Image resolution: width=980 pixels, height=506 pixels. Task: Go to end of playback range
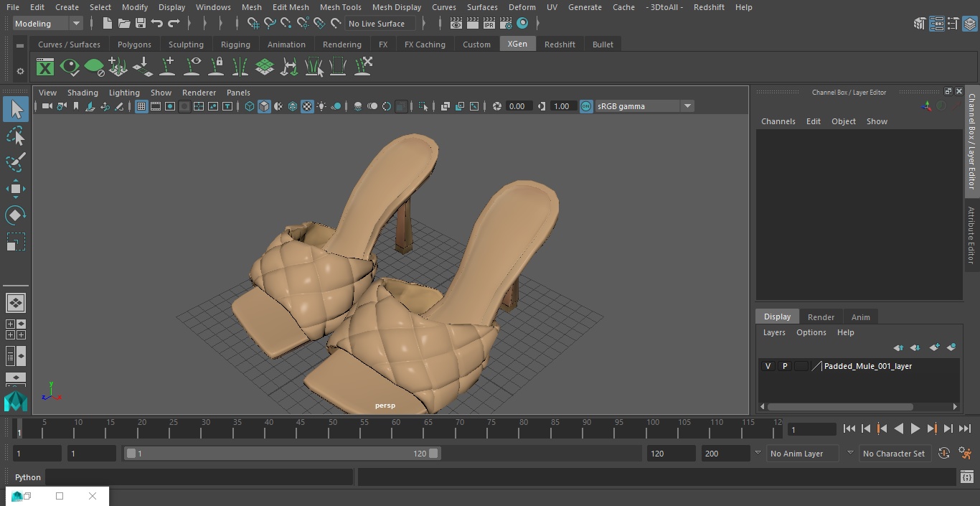coord(965,428)
